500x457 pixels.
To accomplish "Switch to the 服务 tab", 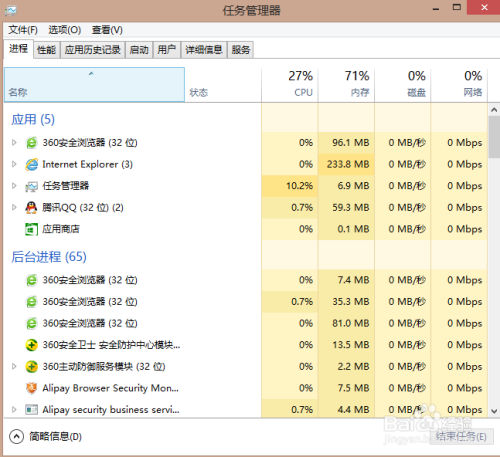I will click(241, 50).
